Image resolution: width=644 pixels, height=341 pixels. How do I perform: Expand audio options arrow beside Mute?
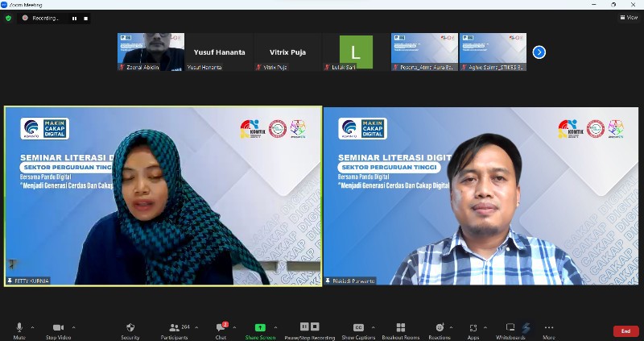pyautogui.click(x=33, y=327)
